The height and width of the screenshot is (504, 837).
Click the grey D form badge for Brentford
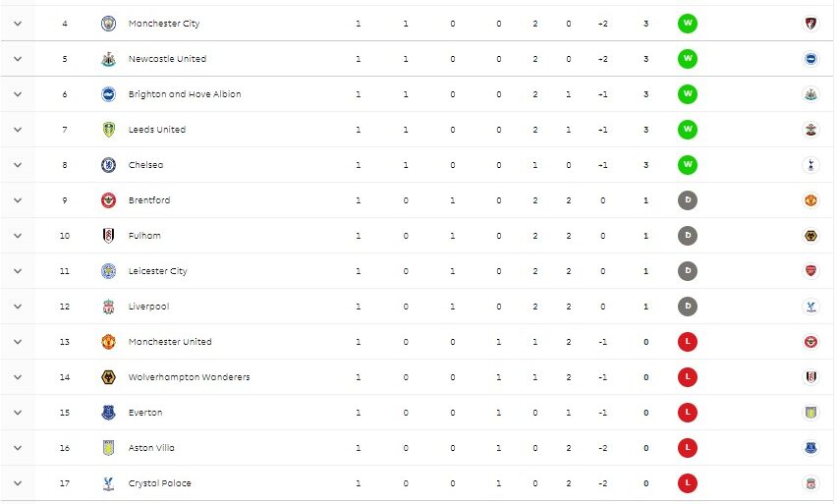(688, 200)
